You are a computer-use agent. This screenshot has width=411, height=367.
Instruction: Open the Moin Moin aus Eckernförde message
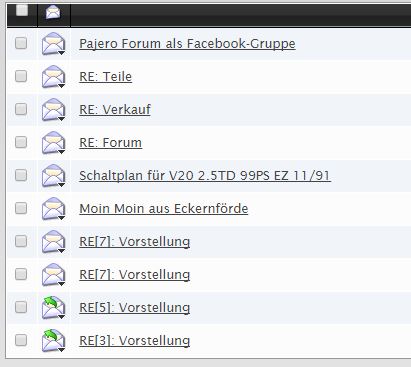(164, 209)
